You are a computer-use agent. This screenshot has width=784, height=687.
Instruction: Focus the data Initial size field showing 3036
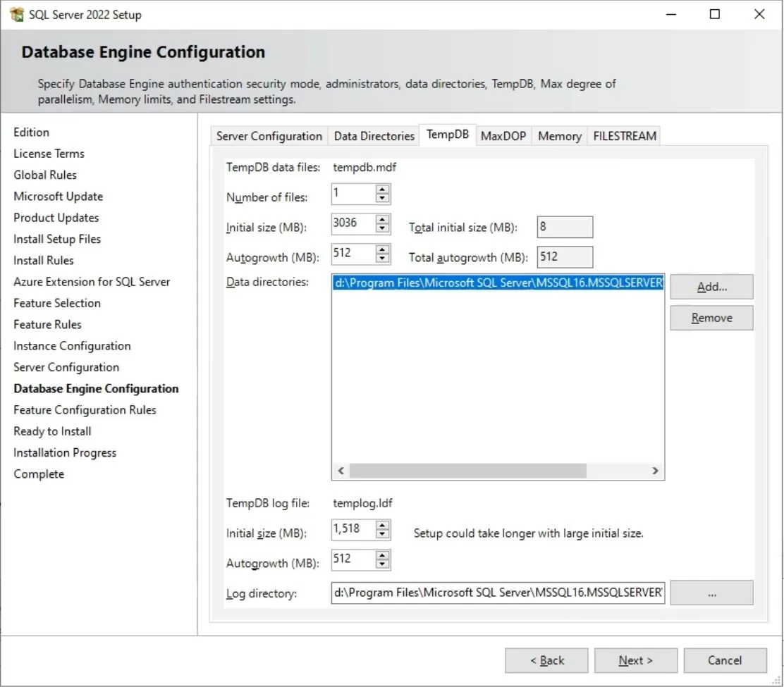[x=353, y=224]
